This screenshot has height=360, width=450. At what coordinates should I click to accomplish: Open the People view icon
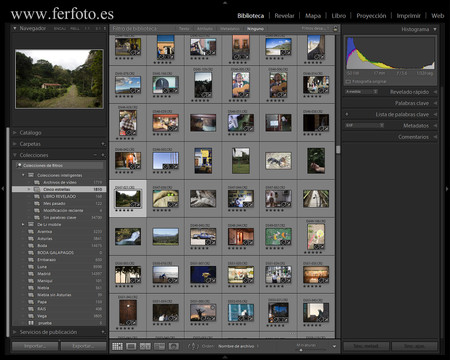(x=173, y=346)
